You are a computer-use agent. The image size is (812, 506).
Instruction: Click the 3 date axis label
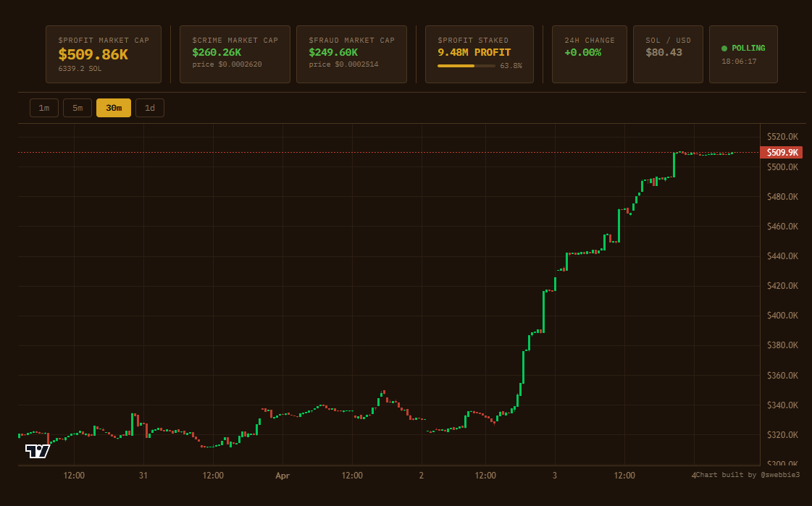(x=555, y=476)
